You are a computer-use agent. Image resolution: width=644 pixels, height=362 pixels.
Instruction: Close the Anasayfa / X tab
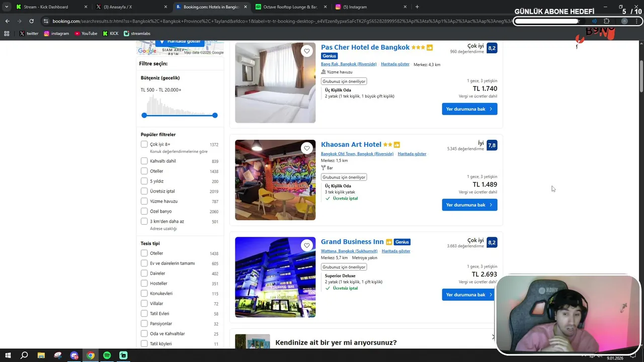[166, 7]
